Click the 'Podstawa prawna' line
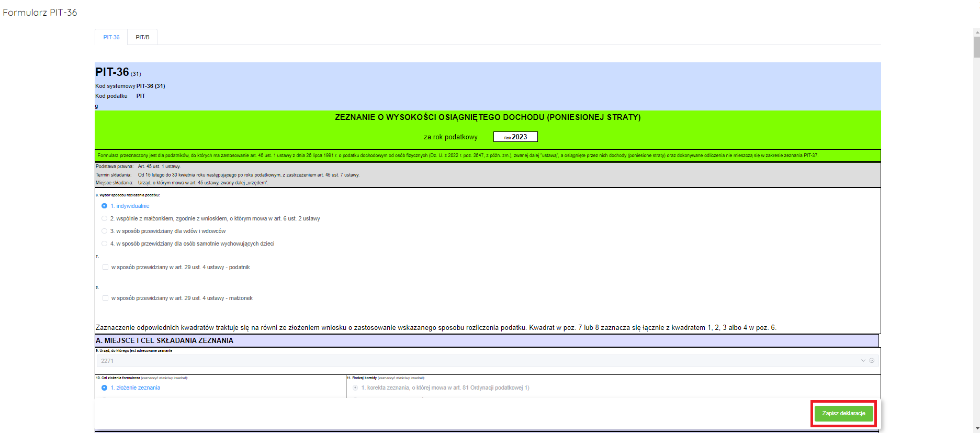 click(138, 167)
